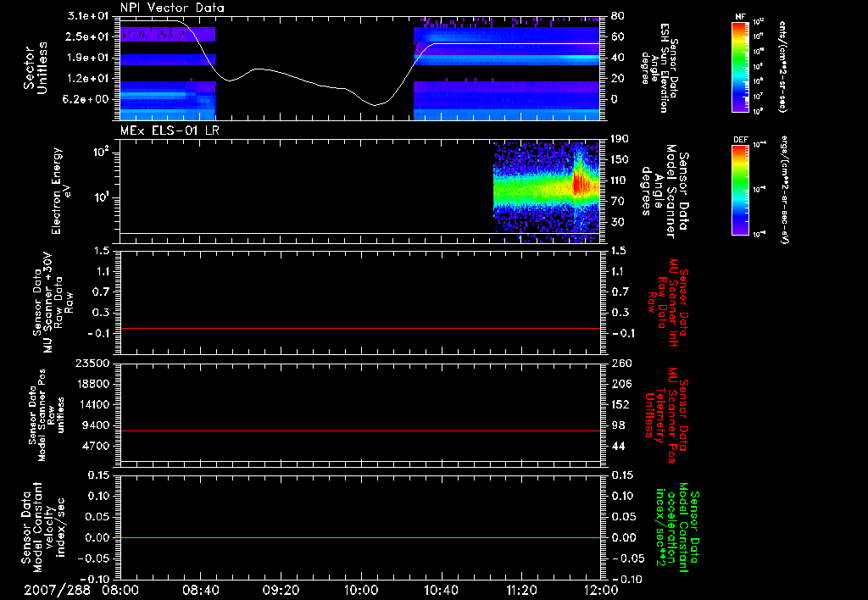Click the 18800 scanner position tick label
868x600 pixels.
pyautogui.click(x=92, y=384)
